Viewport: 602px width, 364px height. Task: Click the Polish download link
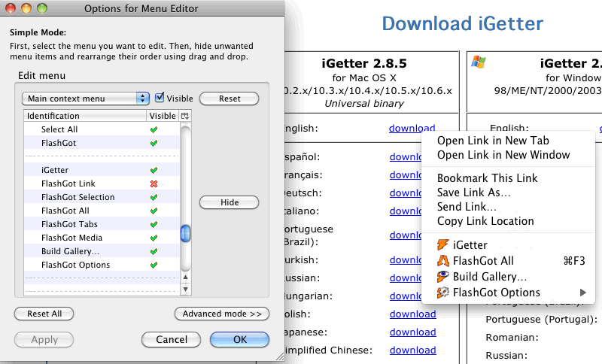point(412,314)
